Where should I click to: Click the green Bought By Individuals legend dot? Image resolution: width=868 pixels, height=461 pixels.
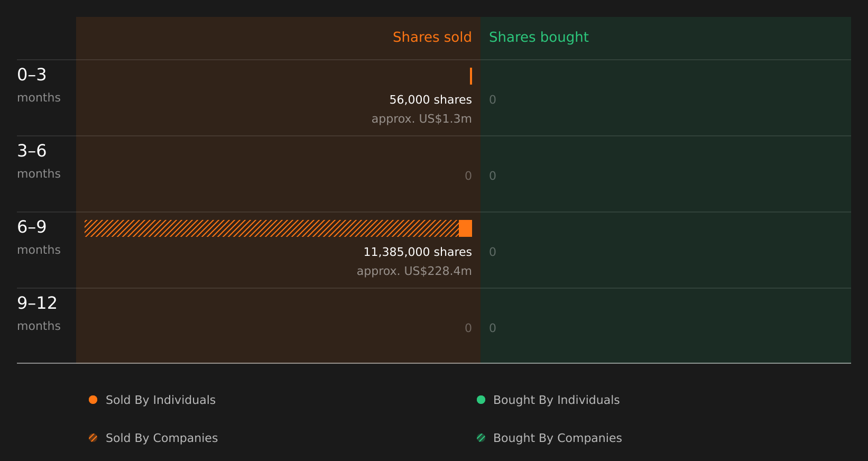[481, 400]
